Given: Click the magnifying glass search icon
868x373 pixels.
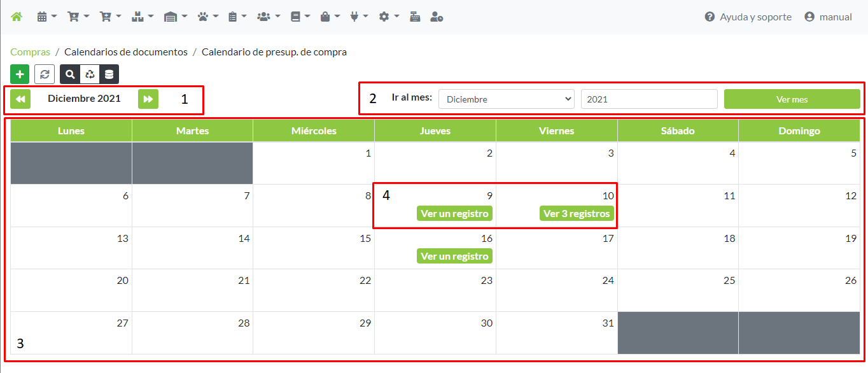Looking at the screenshot, I should [x=70, y=74].
